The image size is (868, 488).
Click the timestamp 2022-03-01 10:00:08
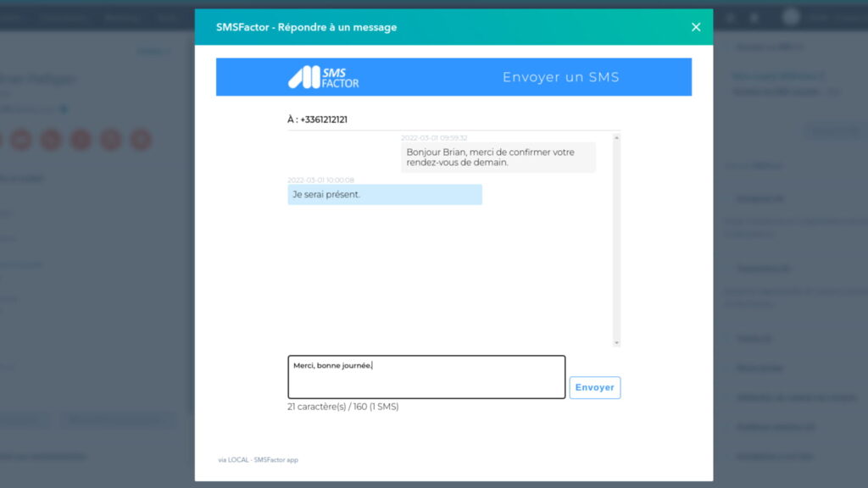(x=320, y=180)
